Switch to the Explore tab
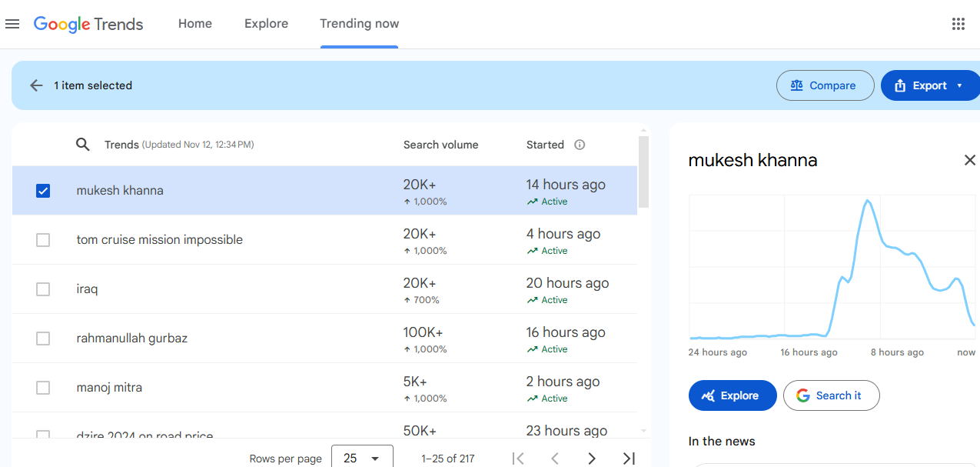Viewport: 980px width, 467px height. (266, 24)
